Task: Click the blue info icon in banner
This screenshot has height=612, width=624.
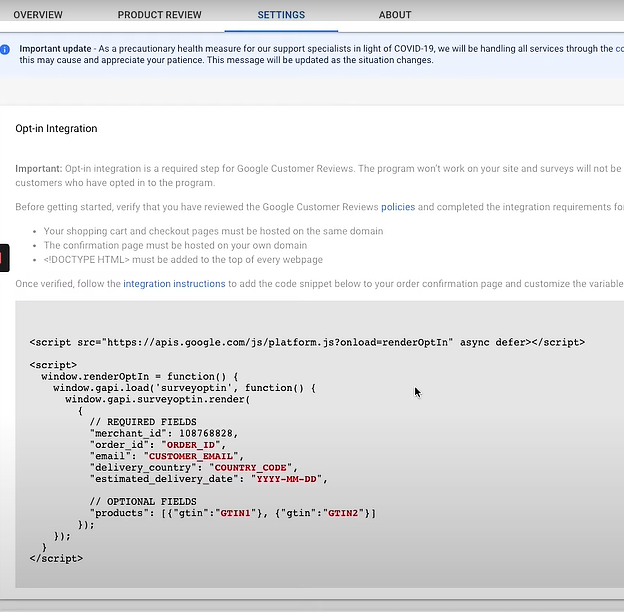Action: [x=5, y=50]
